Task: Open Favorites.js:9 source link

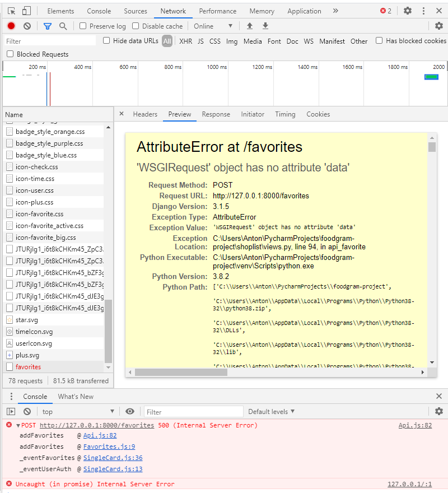Action: tap(109, 447)
